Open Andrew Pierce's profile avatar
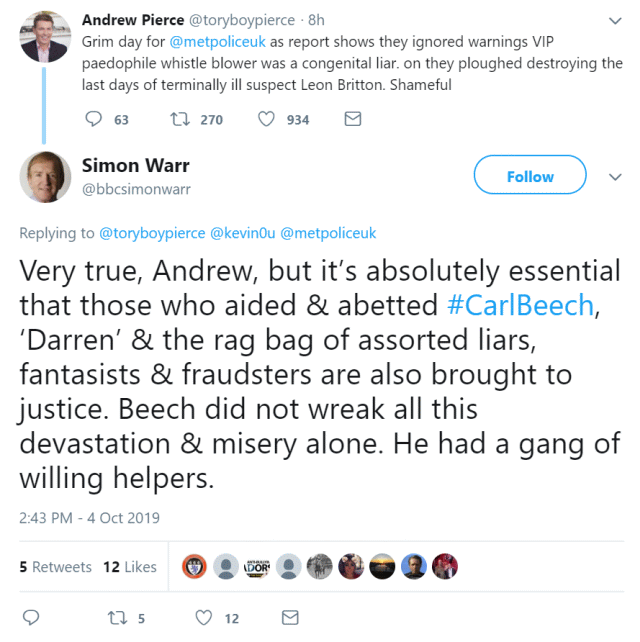The image size is (640, 642). tap(43, 36)
